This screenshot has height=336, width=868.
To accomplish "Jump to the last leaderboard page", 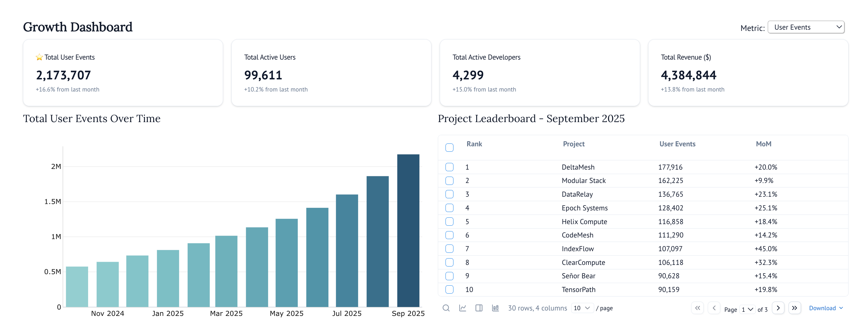I will coord(794,308).
